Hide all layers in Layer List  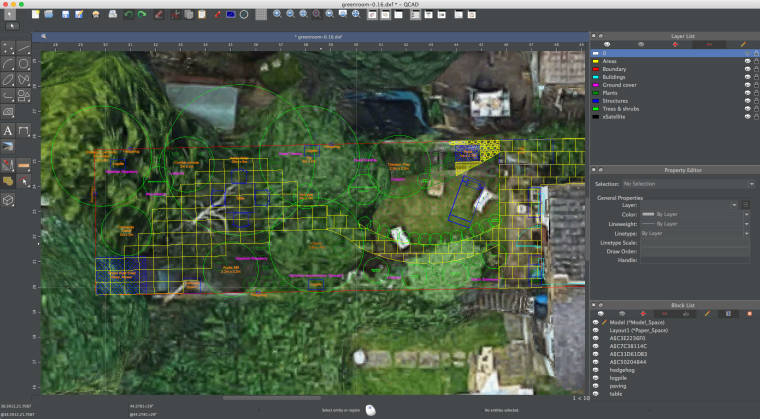tap(641, 45)
